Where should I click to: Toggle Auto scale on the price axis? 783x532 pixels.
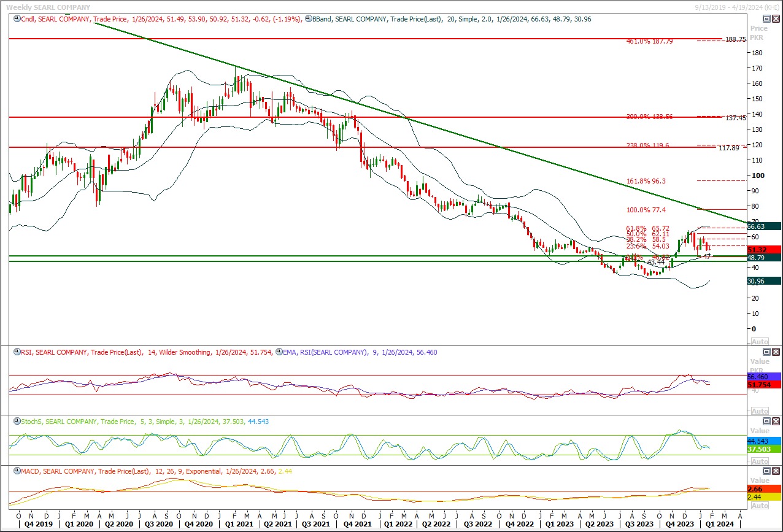(x=759, y=342)
